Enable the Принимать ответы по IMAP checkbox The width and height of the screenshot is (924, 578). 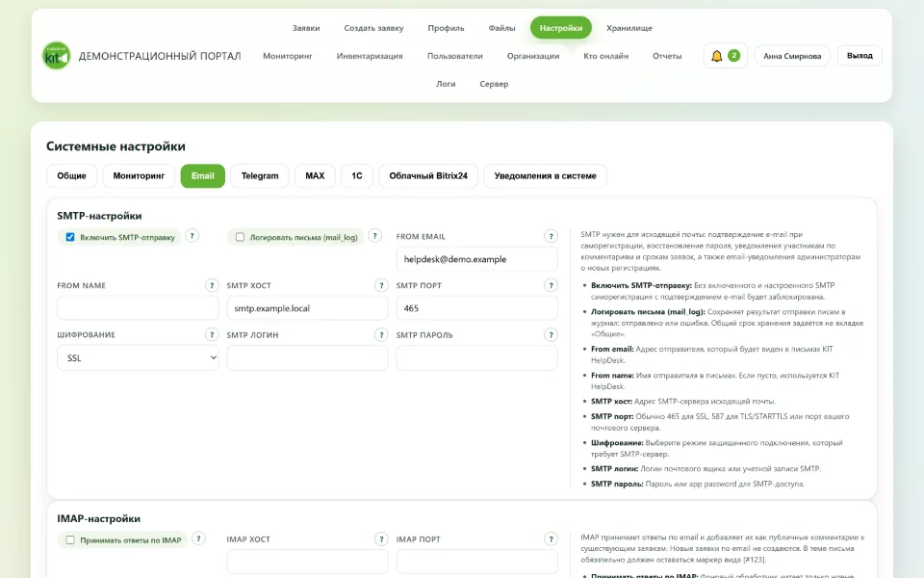[70, 539]
